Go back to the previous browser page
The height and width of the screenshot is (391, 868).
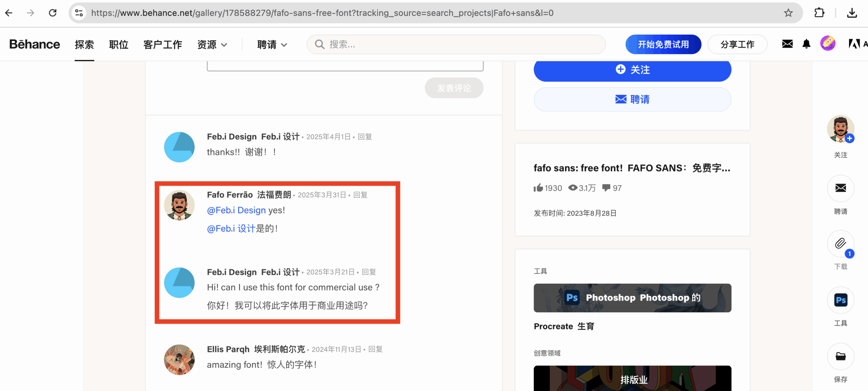9,13
